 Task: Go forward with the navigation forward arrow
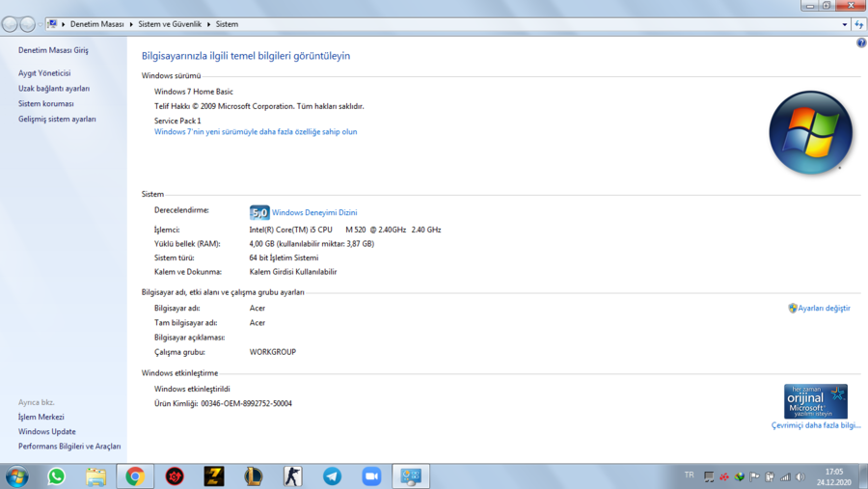27,24
